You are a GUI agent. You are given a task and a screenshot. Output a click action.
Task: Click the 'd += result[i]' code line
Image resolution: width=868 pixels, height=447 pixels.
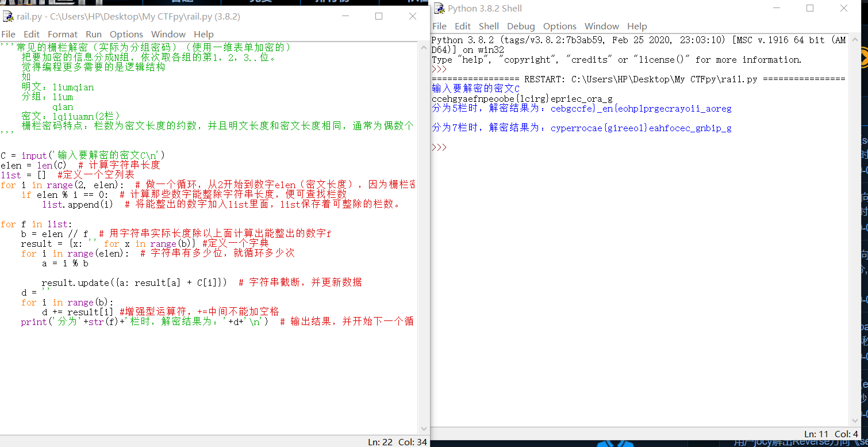click(160, 312)
